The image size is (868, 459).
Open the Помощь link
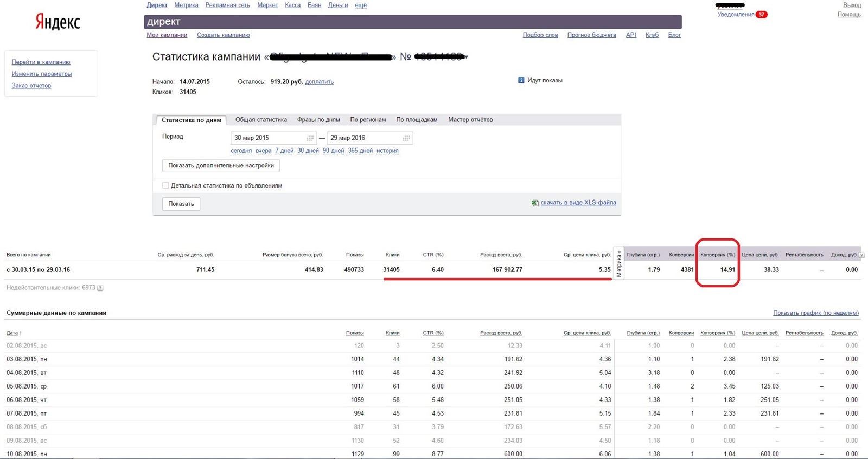coord(849,15)
